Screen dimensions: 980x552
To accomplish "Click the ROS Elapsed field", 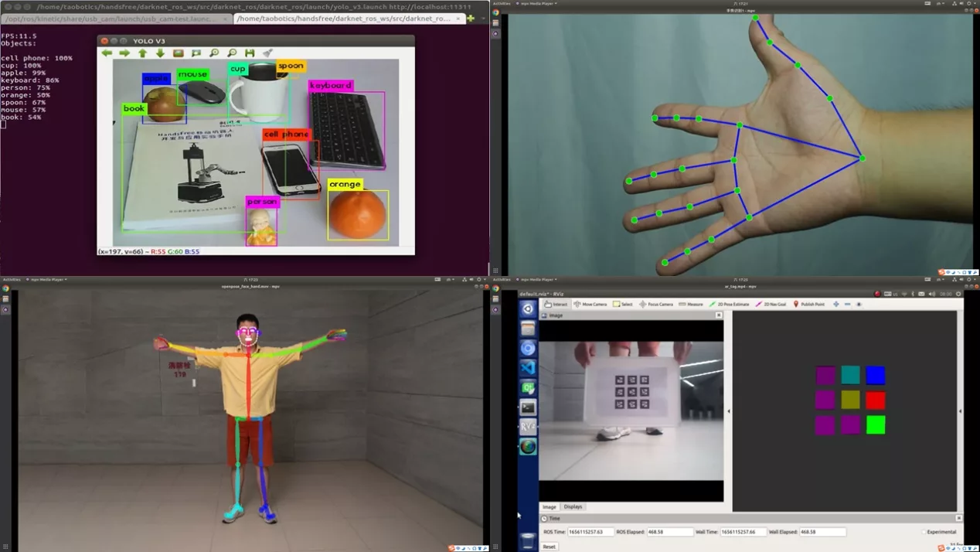I will tap(669, 532).
